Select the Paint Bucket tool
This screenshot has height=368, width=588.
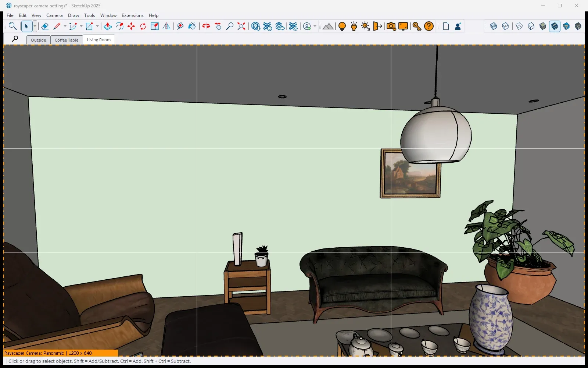tap(192, 26)
